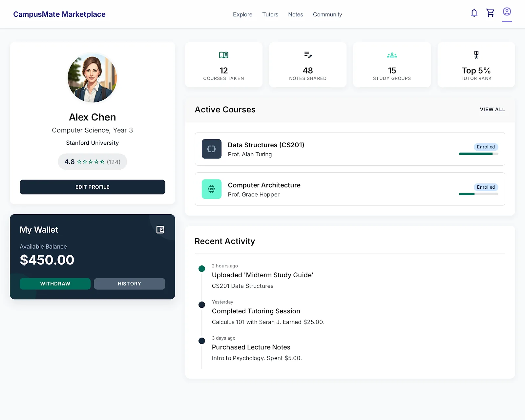Open the user account profile icon
525x420 pixels.
pos(507,12)
